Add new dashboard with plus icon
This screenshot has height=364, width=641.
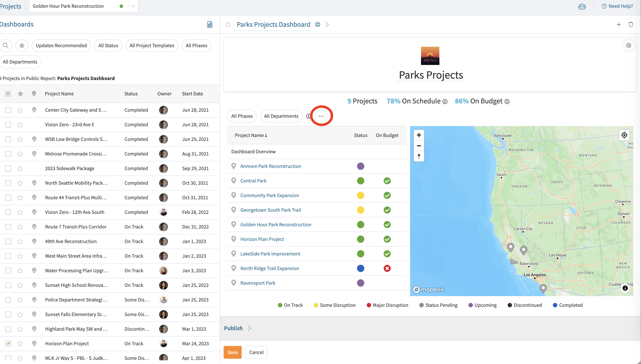coord(619,24)
